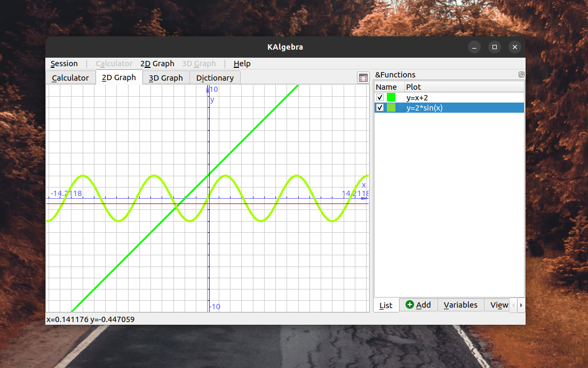Open the Variables tab in the Functions panel
Image resolution: width=588 pixels, height=368 pixels.
460,304
